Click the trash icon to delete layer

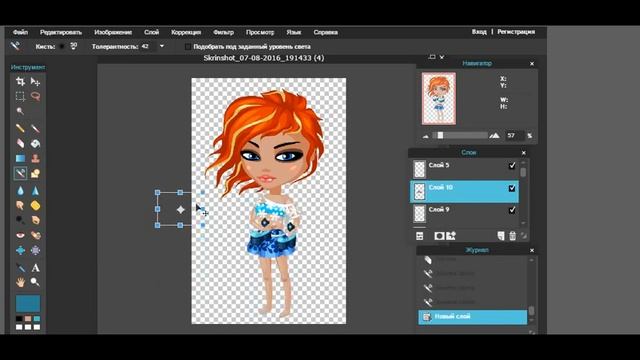(x=513, y=236)
